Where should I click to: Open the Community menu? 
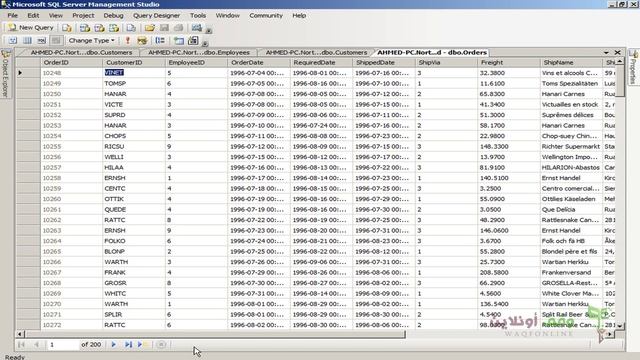[x=266, y=16]
